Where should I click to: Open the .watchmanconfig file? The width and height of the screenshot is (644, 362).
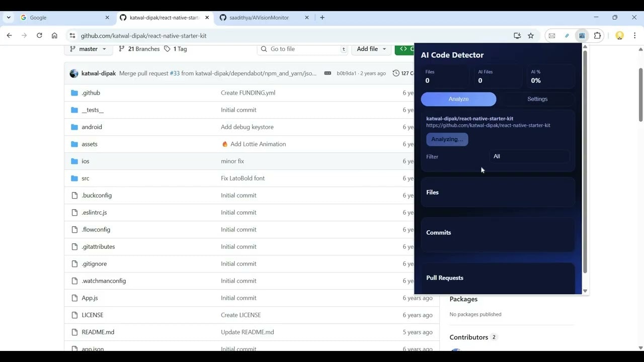(104, 281)
